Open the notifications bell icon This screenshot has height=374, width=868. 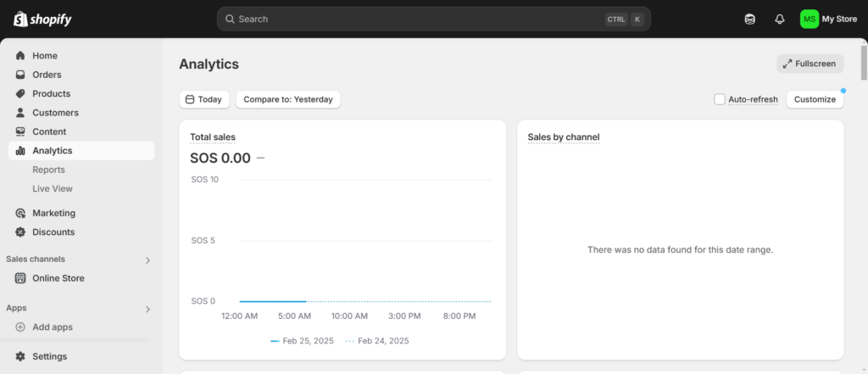coord(780,20)
